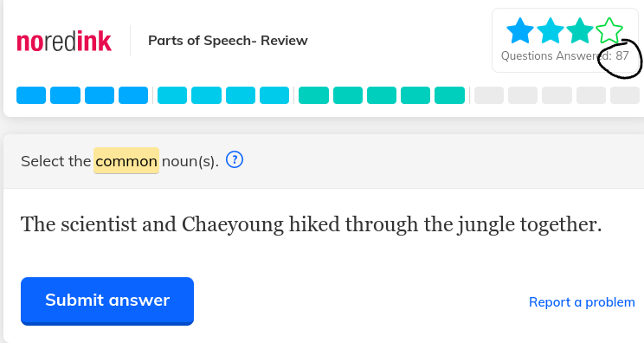644x343 pixels.
Task: Click the Questions Answered: 87 counter
Action: coord(564,55)
